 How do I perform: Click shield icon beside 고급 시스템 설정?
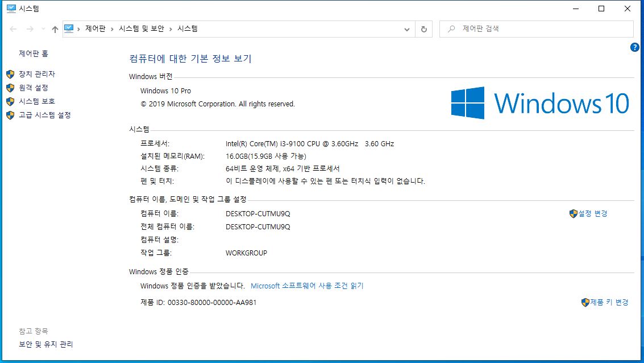pyautogui.click(x=10, y=115)
